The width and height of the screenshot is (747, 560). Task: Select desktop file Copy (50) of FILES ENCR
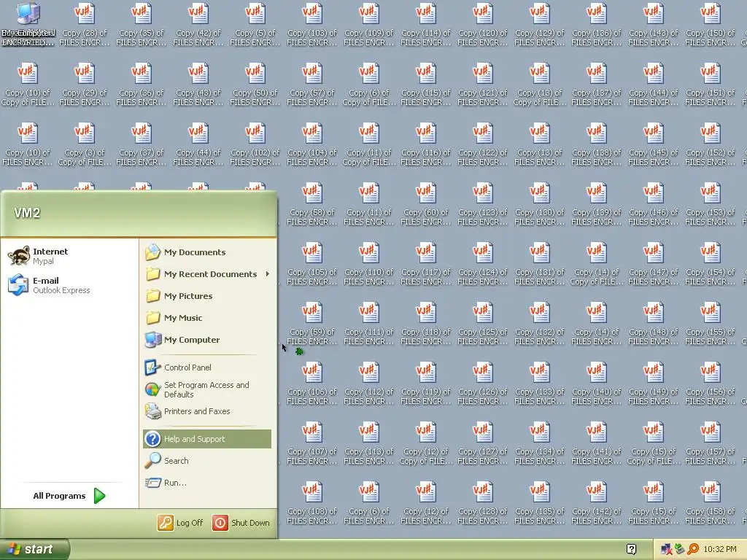point(255,85)
